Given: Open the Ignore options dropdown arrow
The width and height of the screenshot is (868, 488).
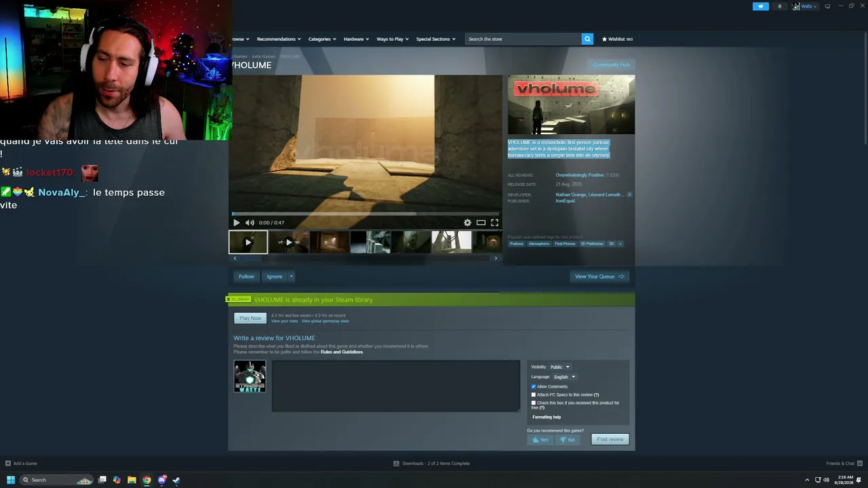Looking at the screenshot, I should coord(291,277).
